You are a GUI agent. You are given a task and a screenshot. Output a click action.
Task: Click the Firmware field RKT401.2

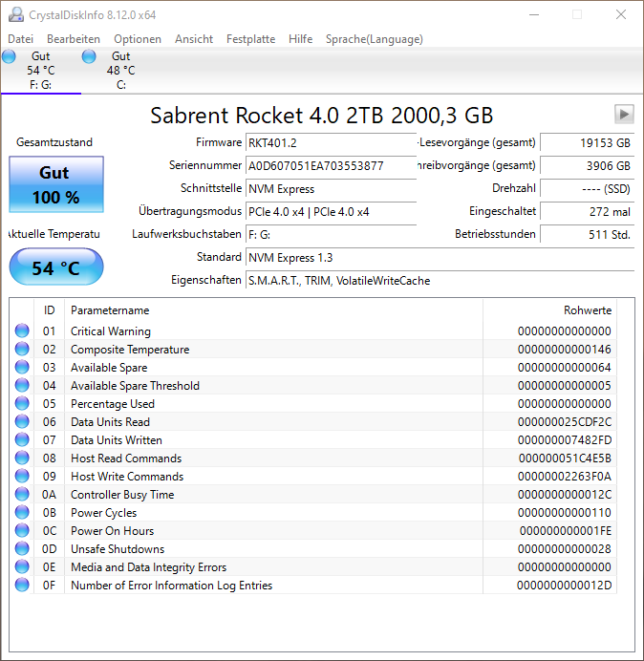click(331, 143)
